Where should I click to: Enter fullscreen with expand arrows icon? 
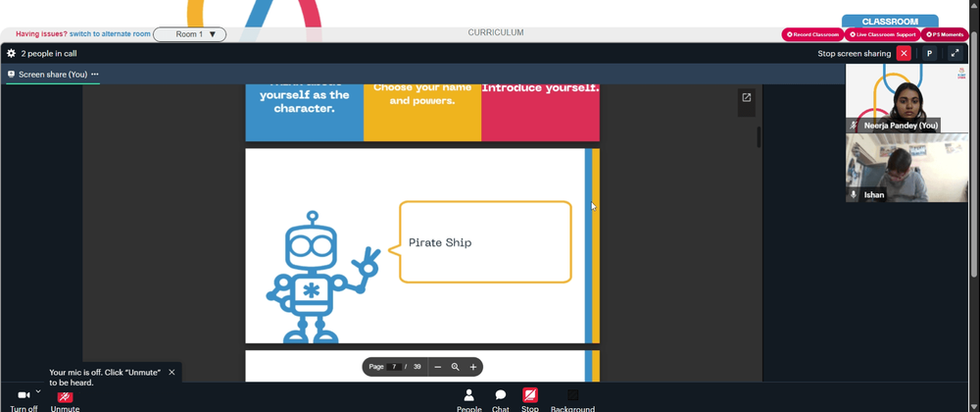tap(955, 54)
